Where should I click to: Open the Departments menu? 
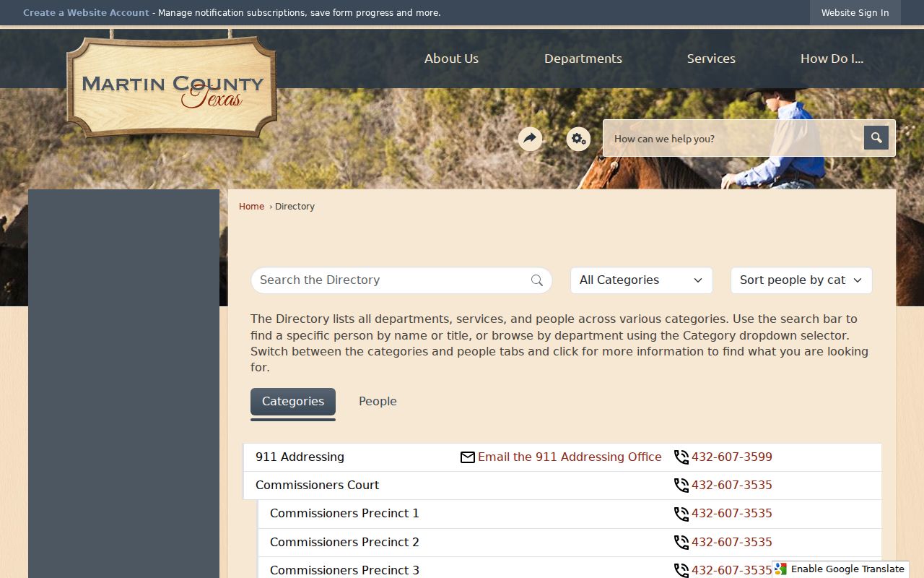(x=583, y=59)
